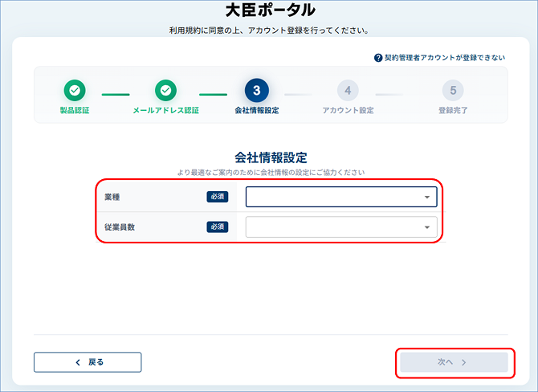This screenshot has height=392, width=538.
Task: Click the 戻る back button
Action: (x=88, y=362)
